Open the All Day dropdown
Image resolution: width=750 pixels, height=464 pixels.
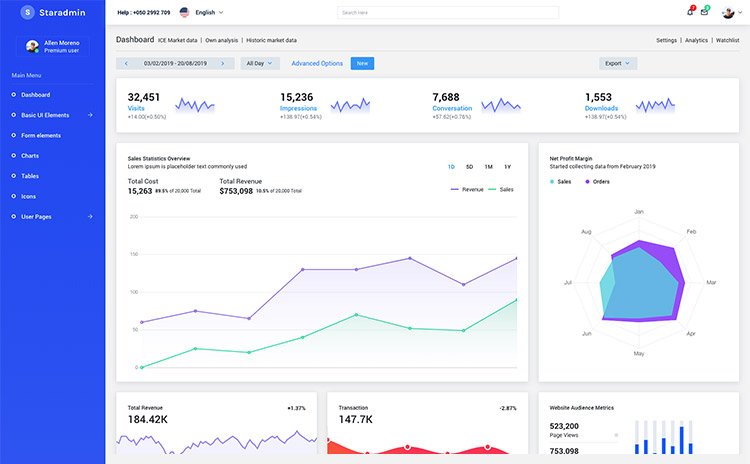point(258,63)
